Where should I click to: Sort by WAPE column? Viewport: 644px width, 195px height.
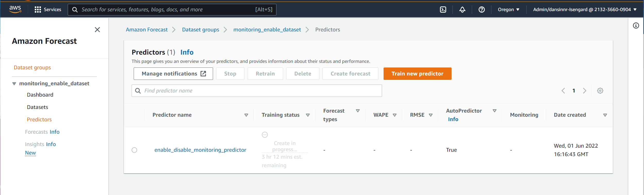pos(395,115)
